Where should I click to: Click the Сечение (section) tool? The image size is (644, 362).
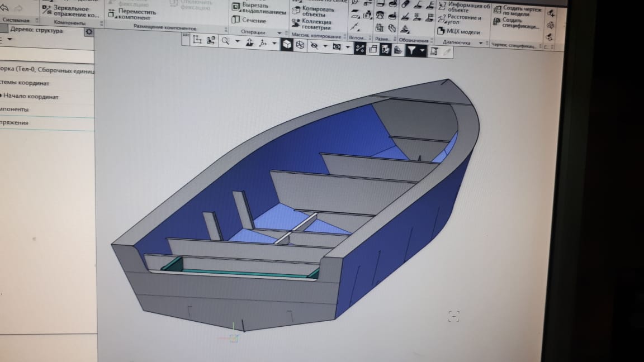click(249, 20)
